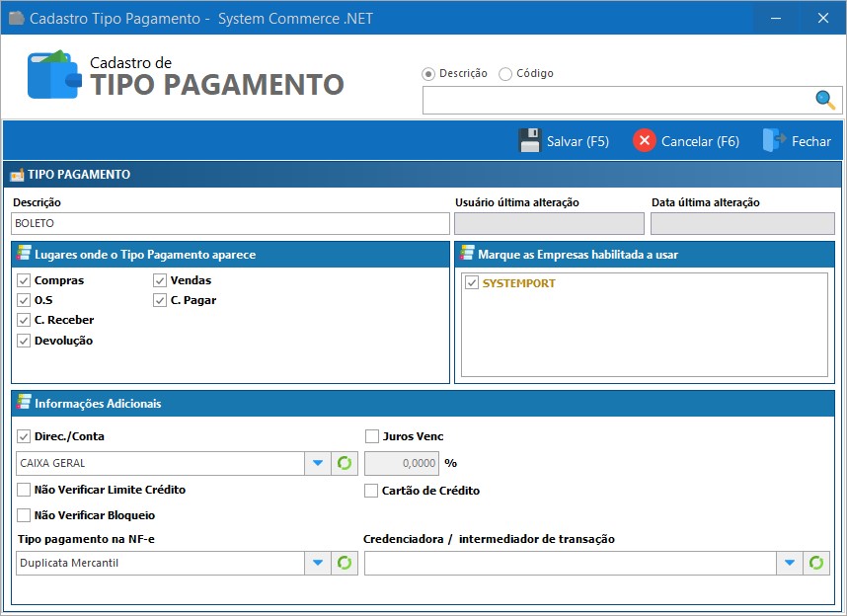Open the CAIXA GERAL account dropdown
This screenshot has width=847, height=616.
pyautogui.click(x=317, y=462)
